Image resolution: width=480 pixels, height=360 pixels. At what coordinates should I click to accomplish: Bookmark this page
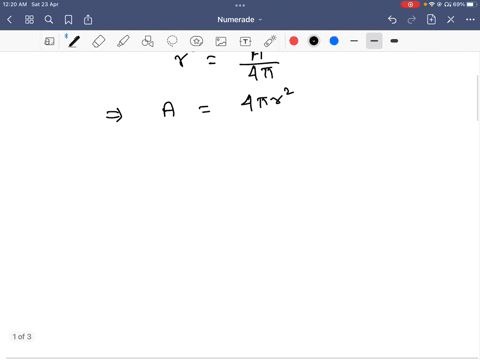[68, 20]
